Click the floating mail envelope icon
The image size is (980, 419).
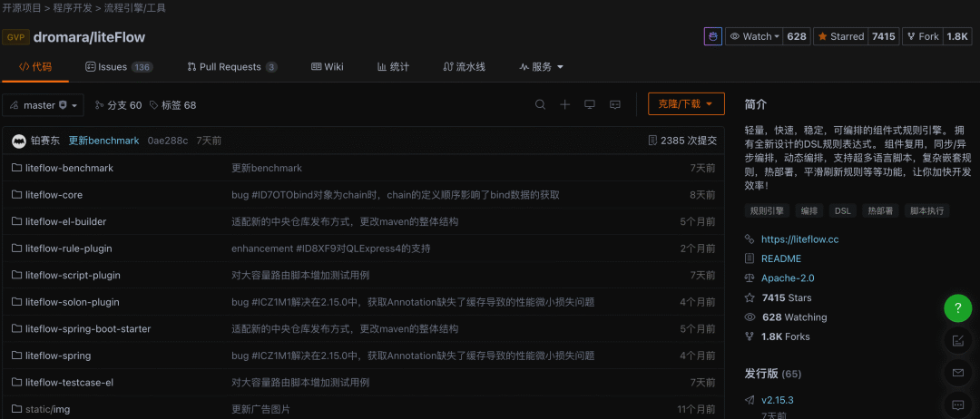tap(957, 373)
